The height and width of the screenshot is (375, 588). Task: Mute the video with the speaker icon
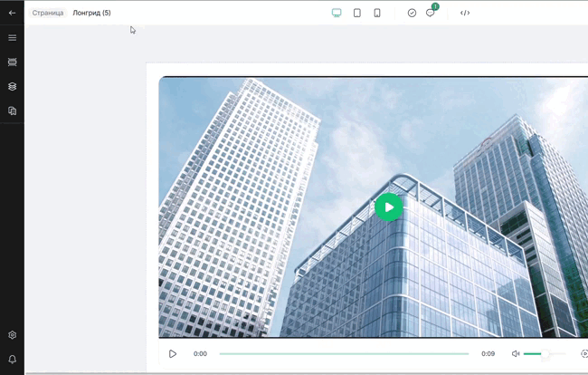(516, 354)
